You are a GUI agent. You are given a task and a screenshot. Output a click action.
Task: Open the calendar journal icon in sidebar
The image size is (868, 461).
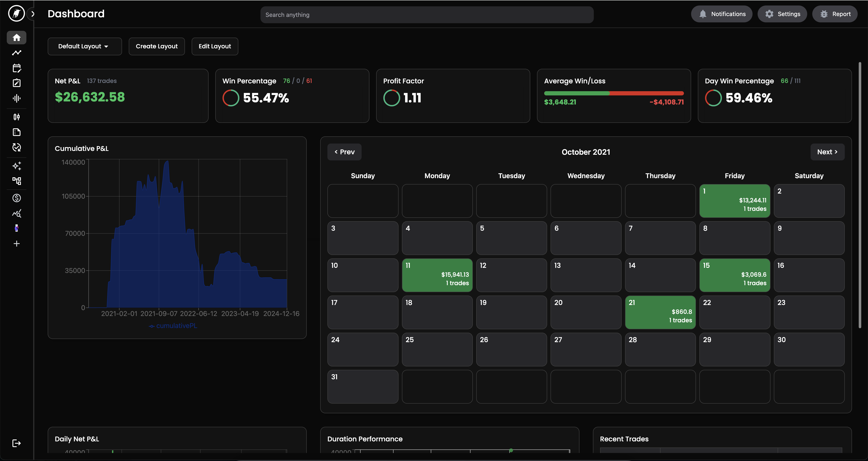click(x=16, y=68)
